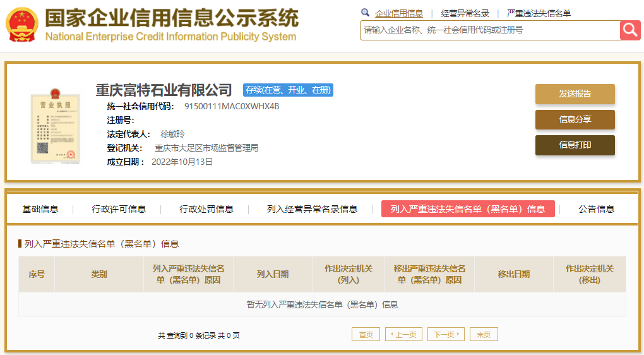This screenshot has height=355, width=644.
Task: Click the 类别 column header
Action: [99, 274]
